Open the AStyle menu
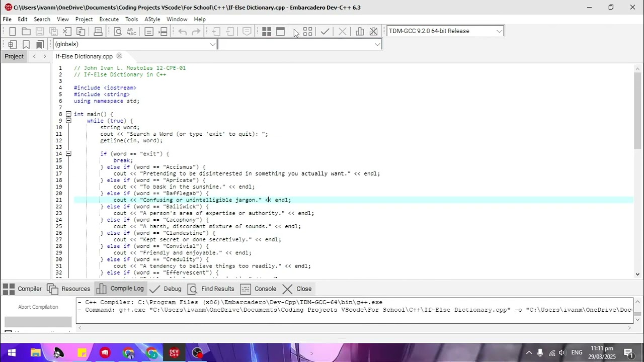This screenshot has width=644, height=362. [152, 19]
